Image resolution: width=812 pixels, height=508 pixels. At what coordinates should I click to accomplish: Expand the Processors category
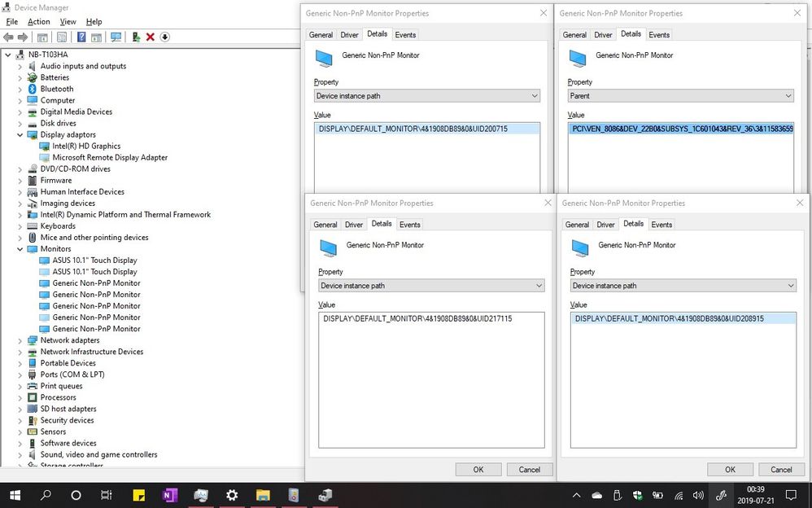[20, 397]
